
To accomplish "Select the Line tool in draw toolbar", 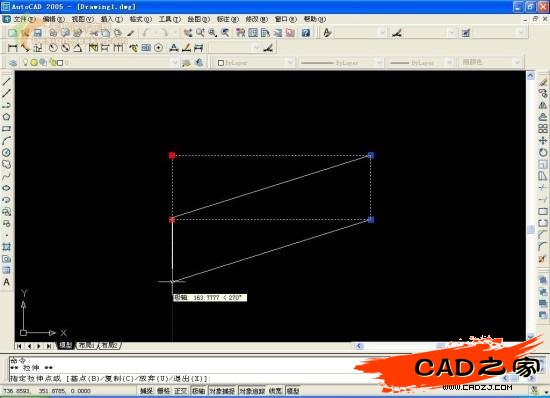I will pyautogui.click(x=6, y=81).
